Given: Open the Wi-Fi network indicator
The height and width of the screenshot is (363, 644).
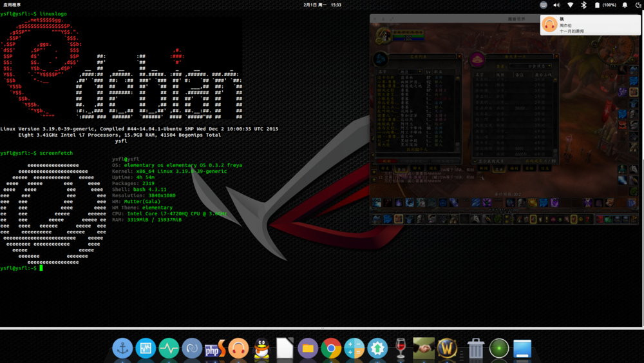Looking at the screenshot, I should 570,5.
